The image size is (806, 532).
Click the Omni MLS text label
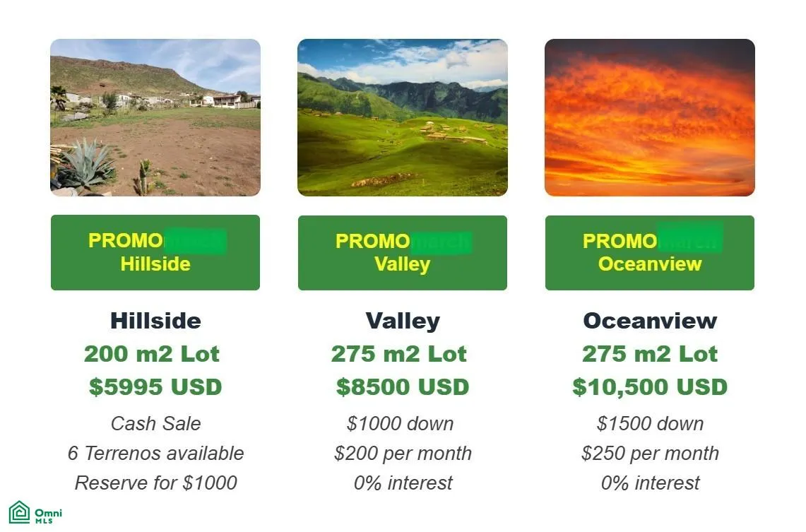[x=48, y=516]
